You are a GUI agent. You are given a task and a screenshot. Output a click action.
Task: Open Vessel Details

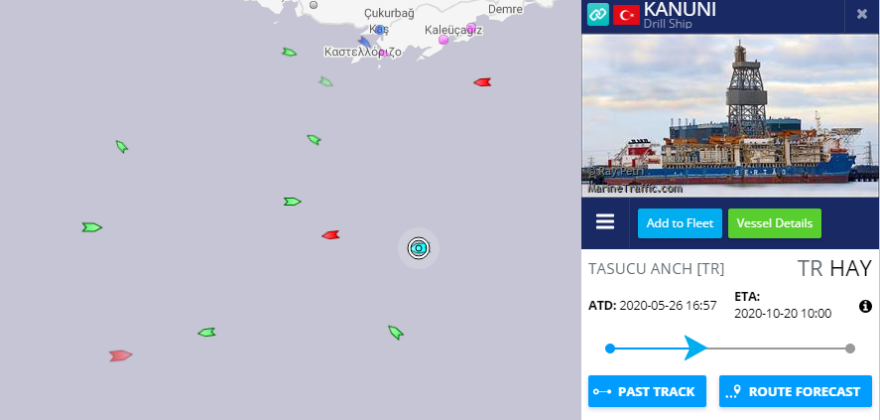774,223
